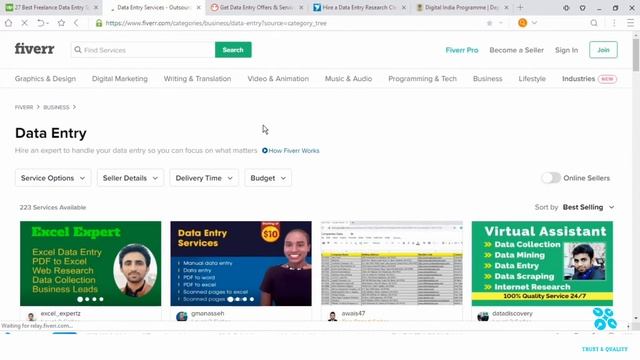Click the datadiscovery seller name

click(512, 313)
